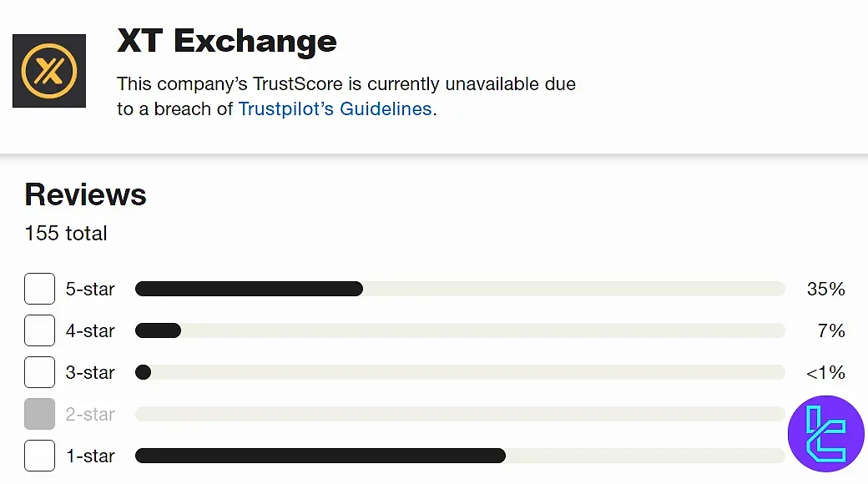The height and width of the screenshot is (484, 868).
Task: Click the 5-star rating bar
Action: point(249,289)
